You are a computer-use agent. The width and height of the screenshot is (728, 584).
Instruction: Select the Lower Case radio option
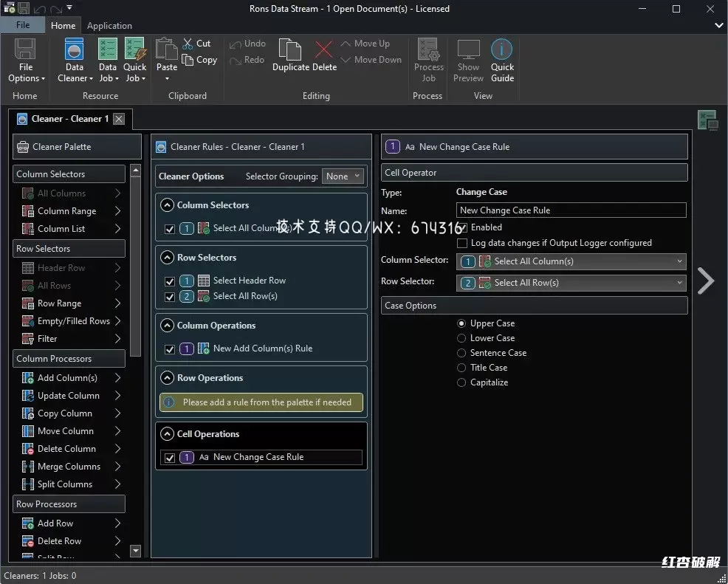click(461, 338)
